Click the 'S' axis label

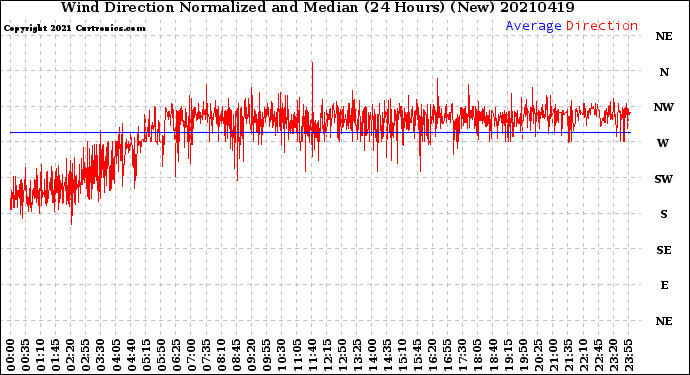tap(664, 214)
